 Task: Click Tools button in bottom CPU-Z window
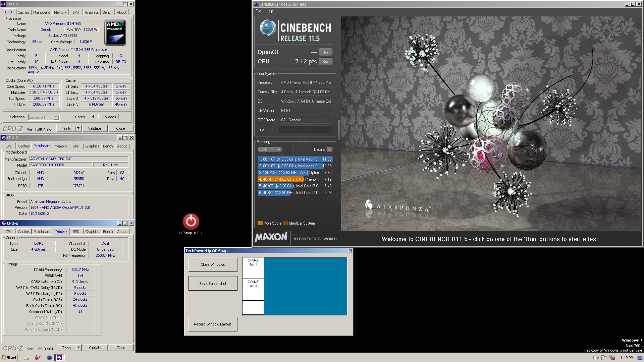(x=66, y=348)
